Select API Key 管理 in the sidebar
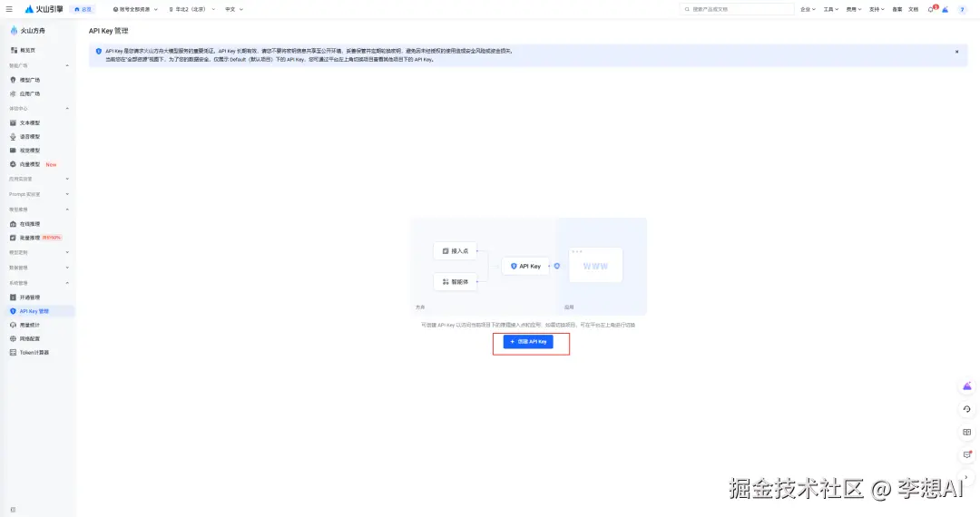Viewport: 980px width, 517px height. [x=37, y=311]
